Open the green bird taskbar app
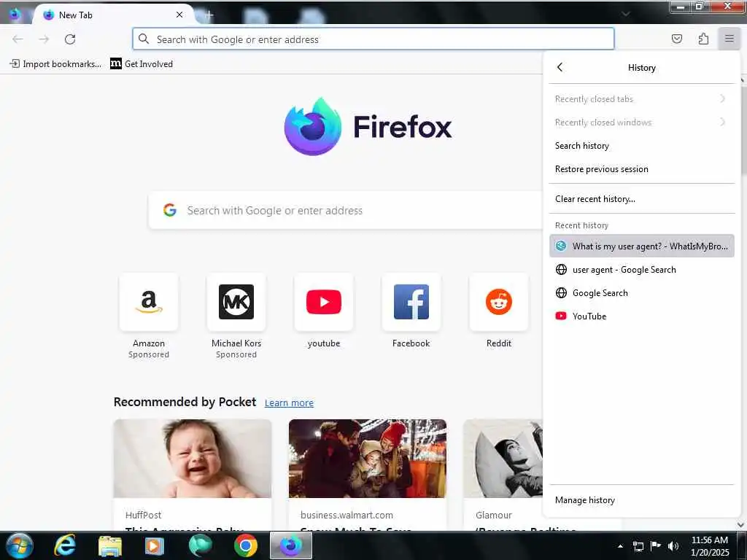This screenshot has height=560, width=747. (x=200, y=545)
